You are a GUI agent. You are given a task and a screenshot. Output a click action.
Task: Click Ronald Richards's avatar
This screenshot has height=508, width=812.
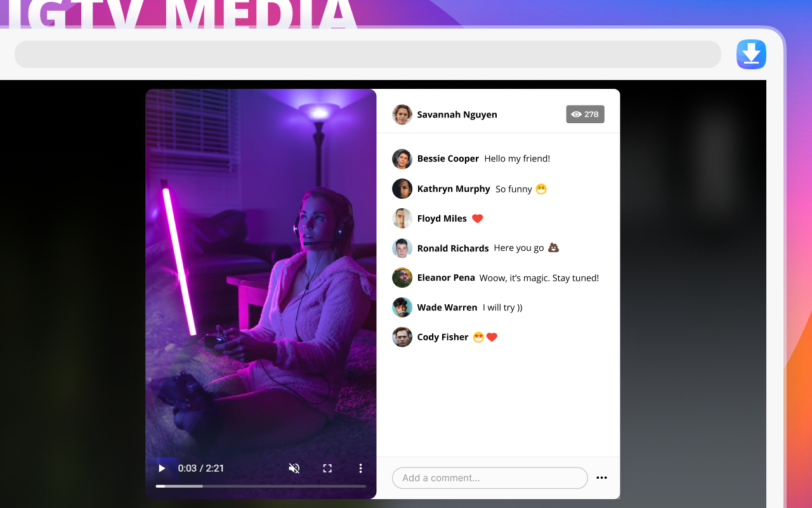[x=402, y=248]
